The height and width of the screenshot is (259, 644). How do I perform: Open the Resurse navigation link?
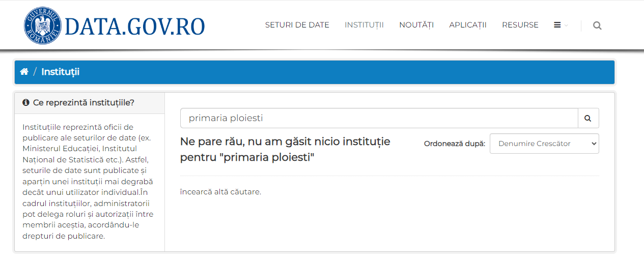coord(520,25)
